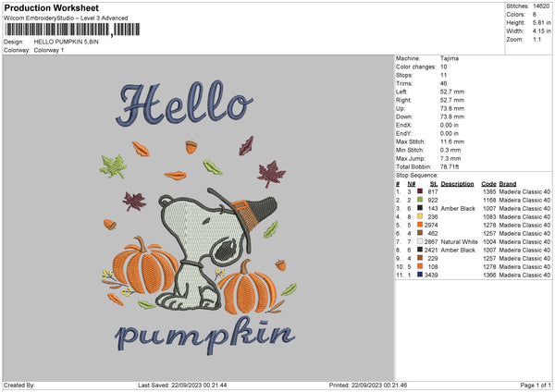Click the Trims value '46'

pyautogui.click(x=443, y=83)
